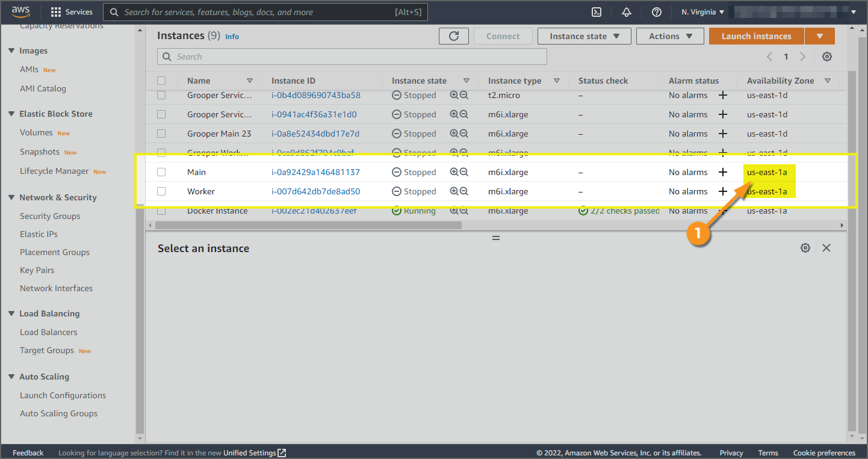The width and height of the screenshot is (868, 459).
Task: Click the instances filter search field
Action: pyautogui.click(x=352, y=57)
